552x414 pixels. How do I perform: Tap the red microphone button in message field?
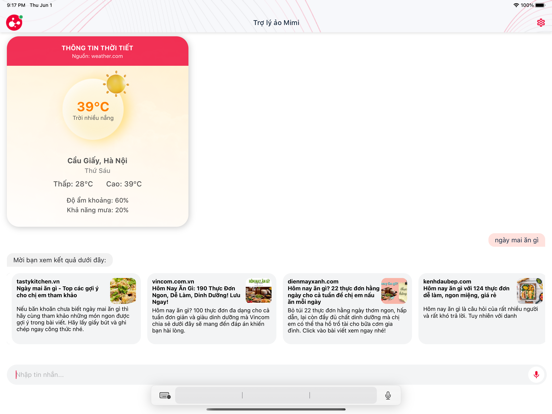coord(536,375)
